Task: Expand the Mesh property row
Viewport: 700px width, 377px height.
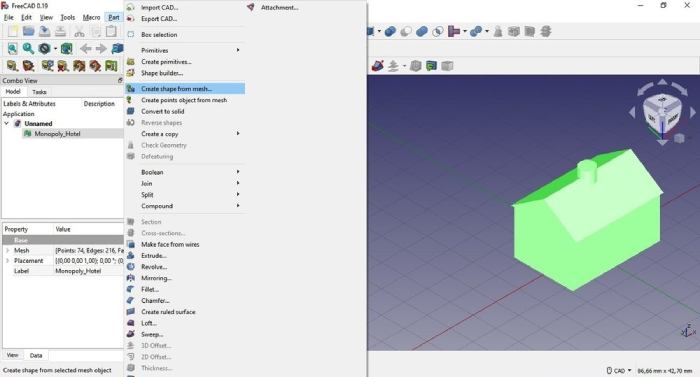Action: pos(7,251)
